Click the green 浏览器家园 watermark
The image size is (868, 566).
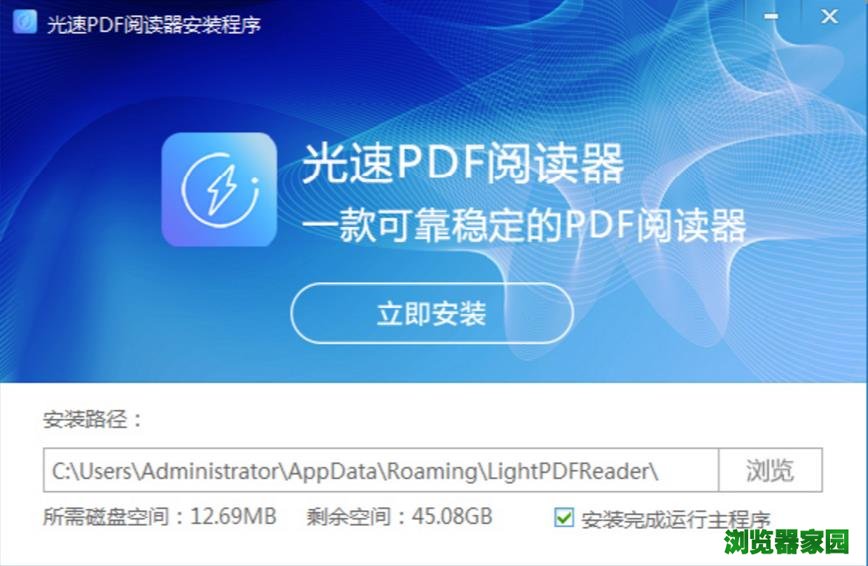pos(786,542)
